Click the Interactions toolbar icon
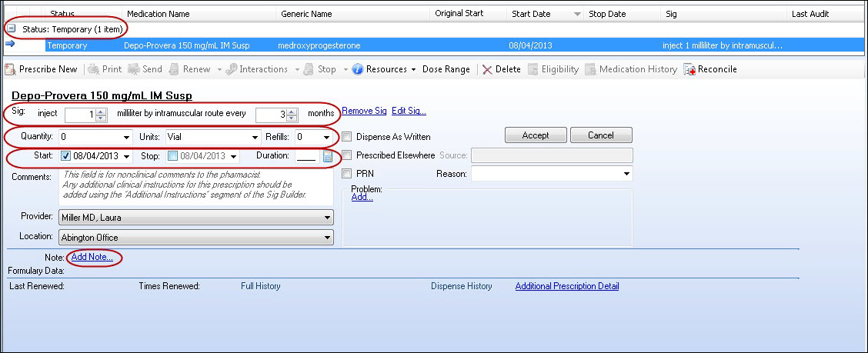The width and height of the screenshot is (868, 353). 232,69
